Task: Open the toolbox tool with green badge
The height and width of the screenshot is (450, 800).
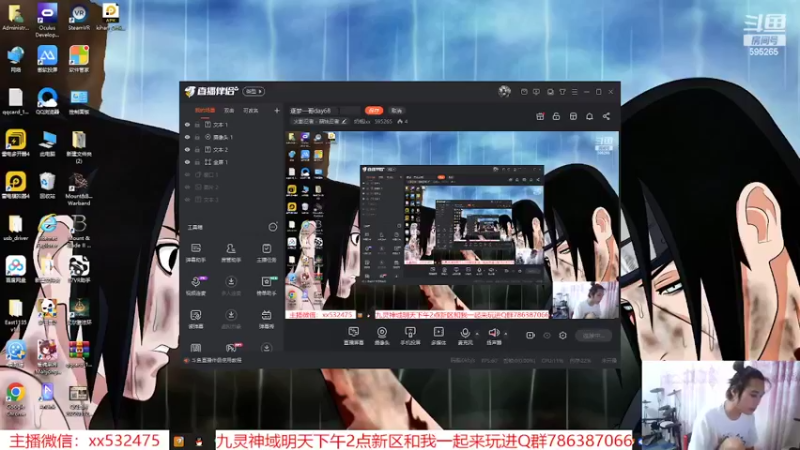Action: point(266,286)
